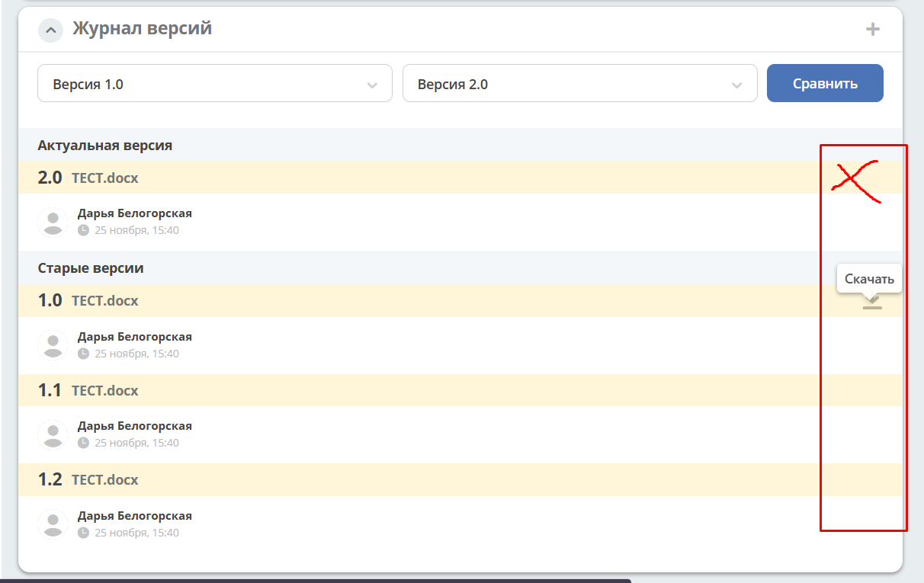Click the Старые версии section header
The width and height of the screenshot is (924, 583).
(91, 268)
